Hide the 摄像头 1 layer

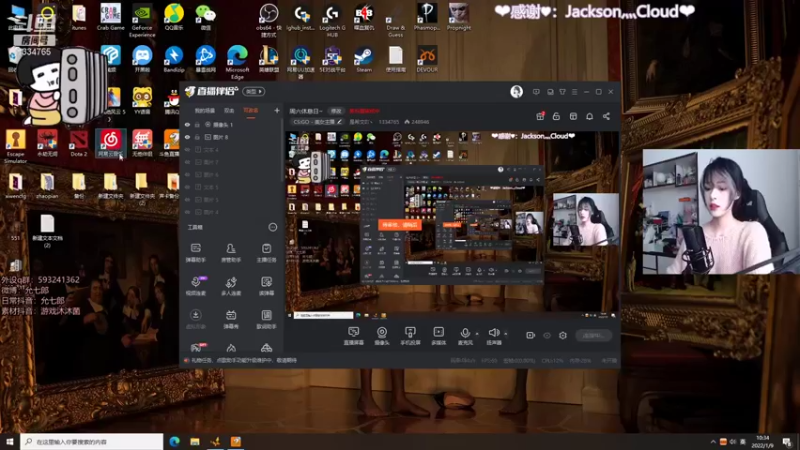[187, 124]
